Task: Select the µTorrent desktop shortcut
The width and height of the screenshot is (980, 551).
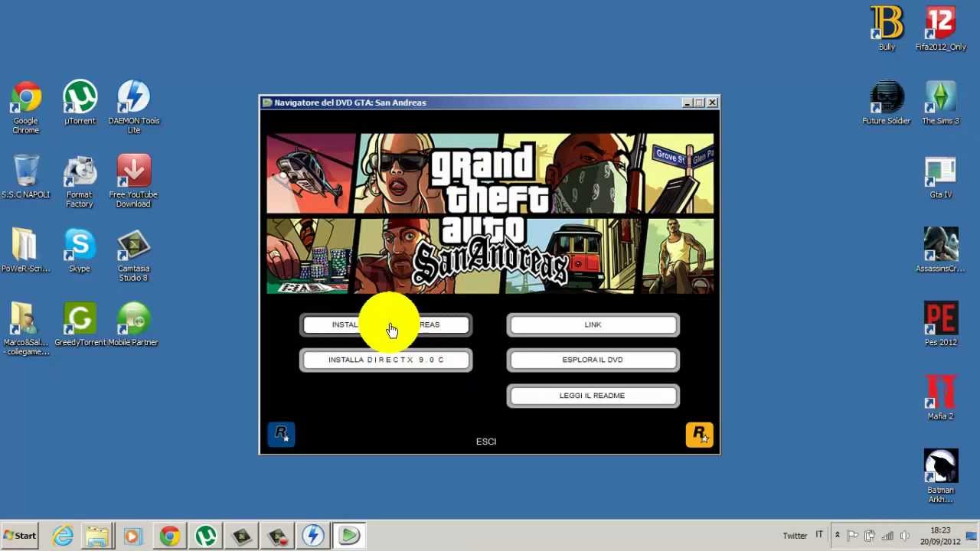Action: pos(80,103)
